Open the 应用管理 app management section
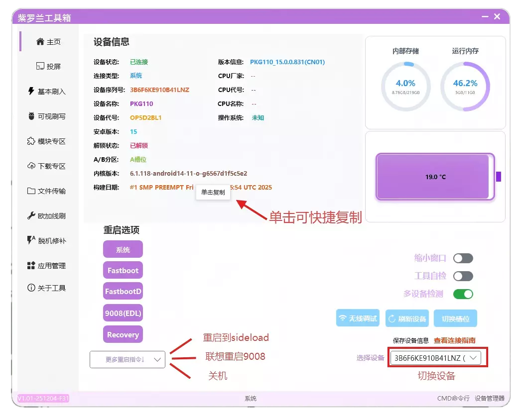This screenshot has height=420, width=525. (x=47, y=265)
